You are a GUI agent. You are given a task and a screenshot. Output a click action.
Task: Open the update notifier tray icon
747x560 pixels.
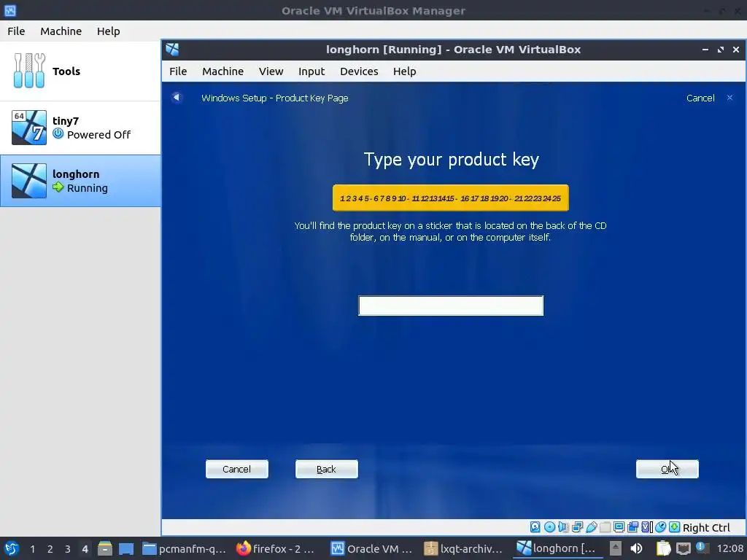click(x=703, y=548)
